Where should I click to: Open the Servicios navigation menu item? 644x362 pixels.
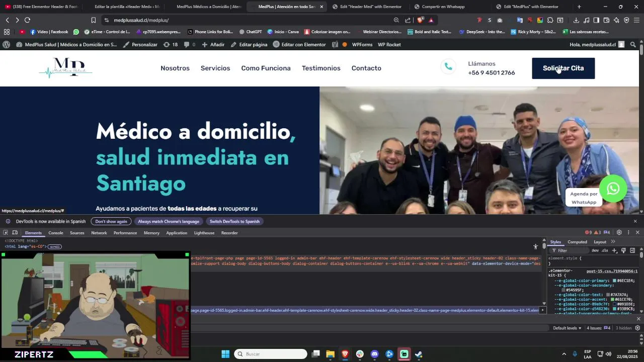click(215, 68)
